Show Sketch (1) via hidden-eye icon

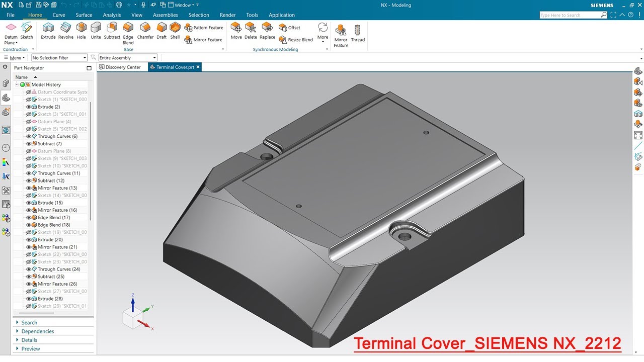29,100
